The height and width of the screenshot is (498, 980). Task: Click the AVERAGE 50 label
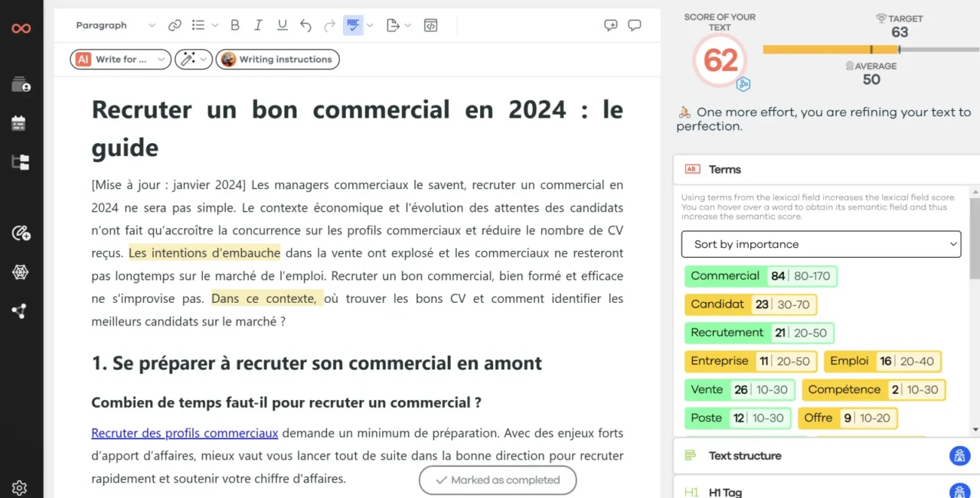[x=871, y=73]
